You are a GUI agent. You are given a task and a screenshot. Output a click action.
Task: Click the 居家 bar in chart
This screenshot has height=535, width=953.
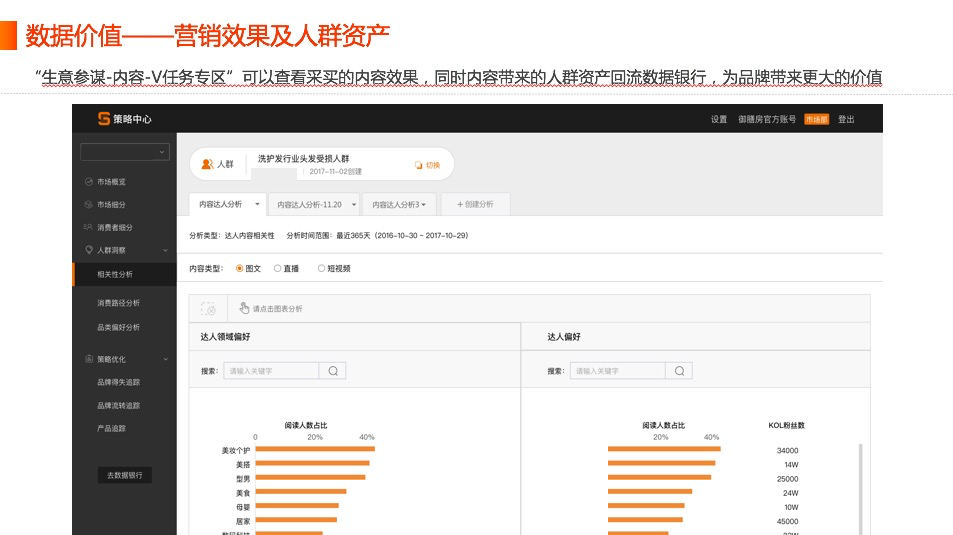(x=296, y=520)
